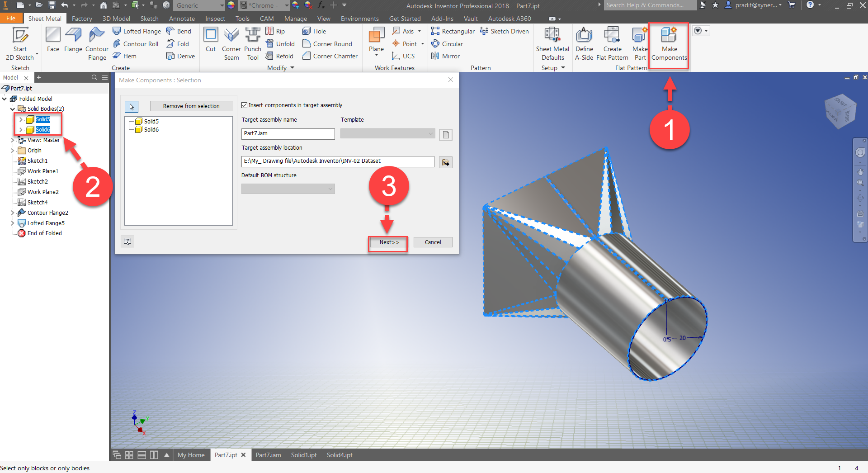The image size is (868, 473).
Task: Click Create Flat Pattern
Action: click(x=612, y=43)
